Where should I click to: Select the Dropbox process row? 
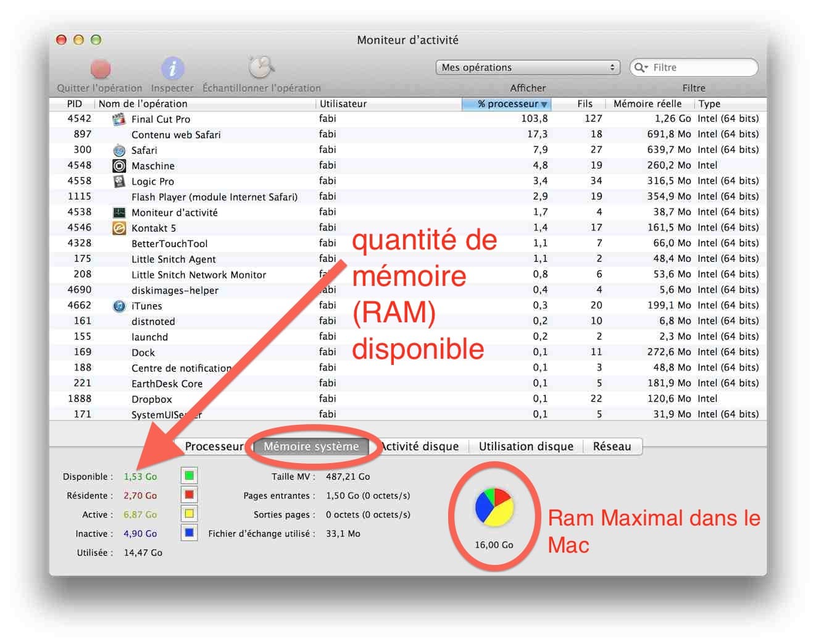(x=408, y=399)
